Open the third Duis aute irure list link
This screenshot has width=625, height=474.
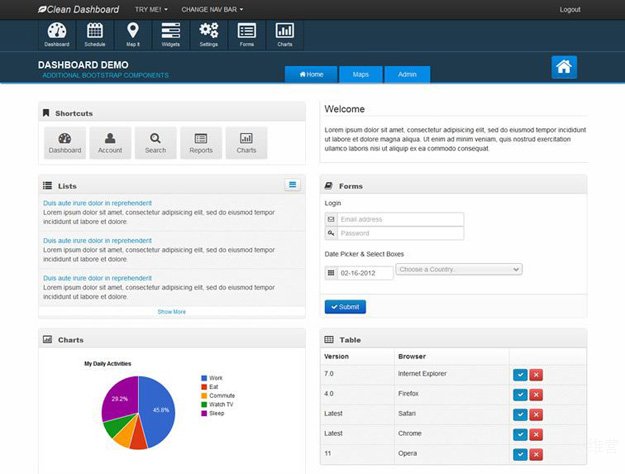pos(97,278)
